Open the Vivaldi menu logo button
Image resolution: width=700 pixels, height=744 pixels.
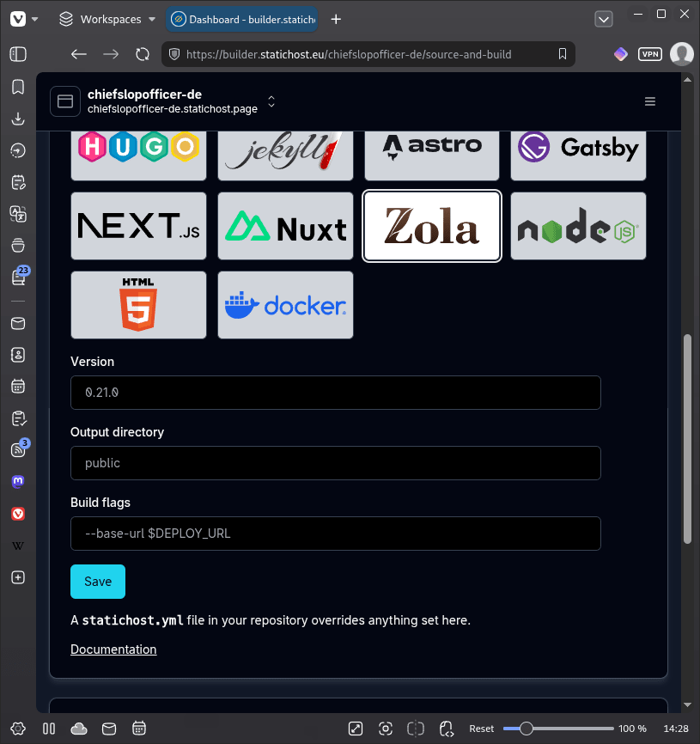coord(18,19)
